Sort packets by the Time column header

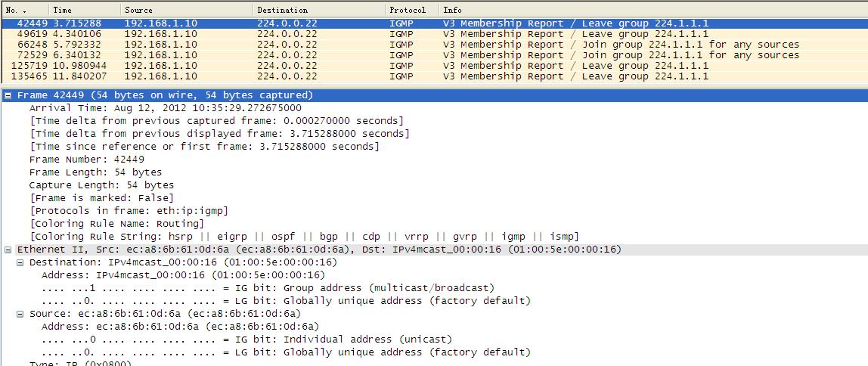click(x=83, y=10)
